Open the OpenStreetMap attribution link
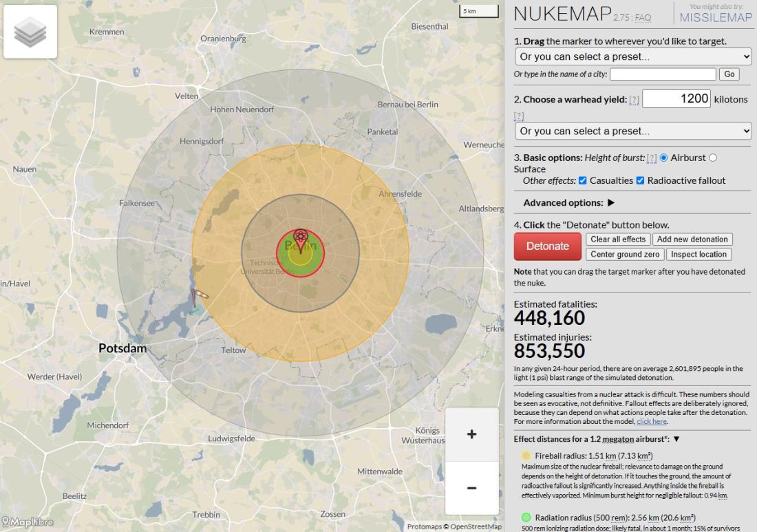This screenshot has height=532, width=757. 476,526
